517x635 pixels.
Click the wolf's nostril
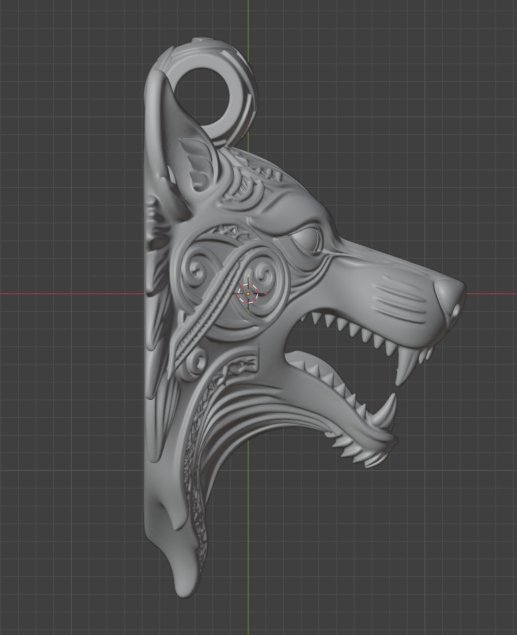(x=455, y=311)
